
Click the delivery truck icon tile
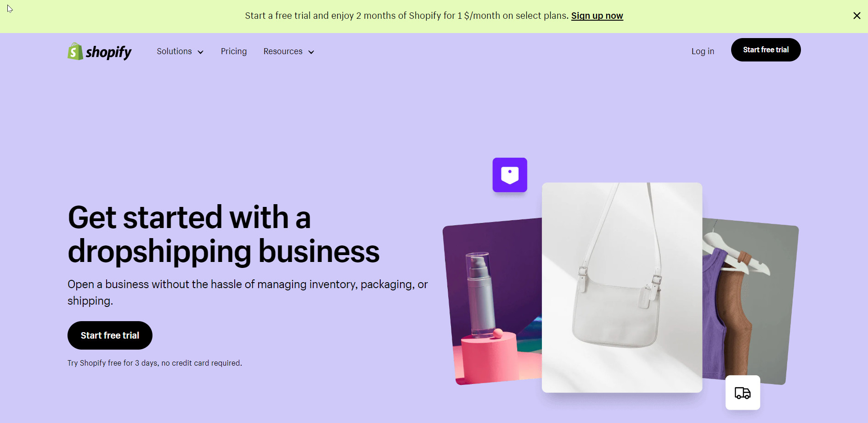click(743, 393)
